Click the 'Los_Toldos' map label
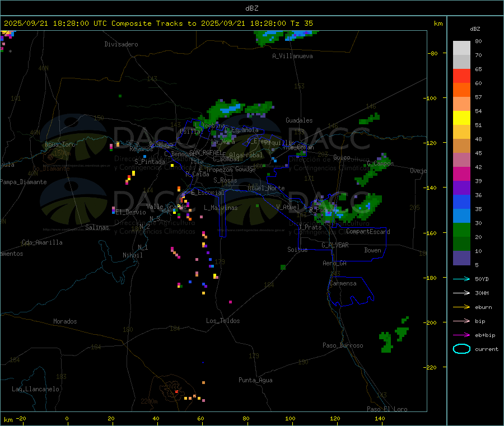The image size is (504, 426). pos(223,321)
